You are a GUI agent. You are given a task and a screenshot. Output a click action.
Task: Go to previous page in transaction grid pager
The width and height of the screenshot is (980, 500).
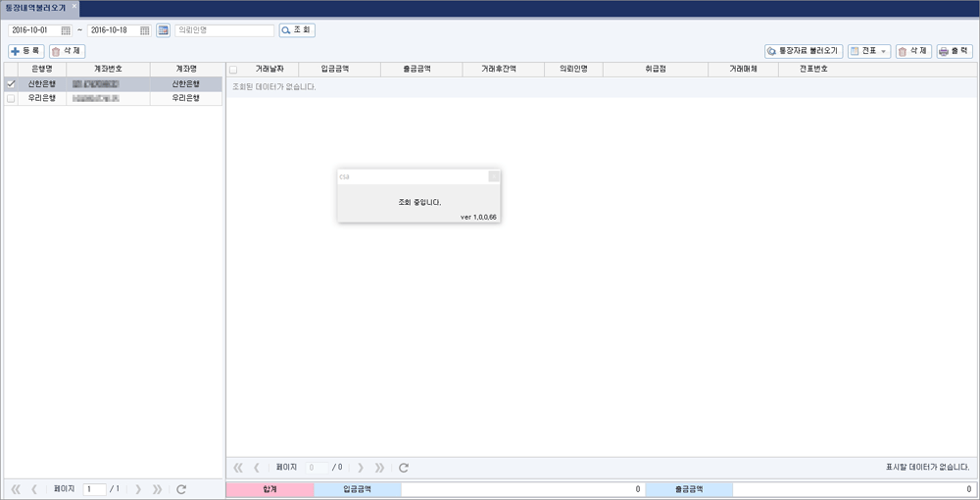pos(256,468)
